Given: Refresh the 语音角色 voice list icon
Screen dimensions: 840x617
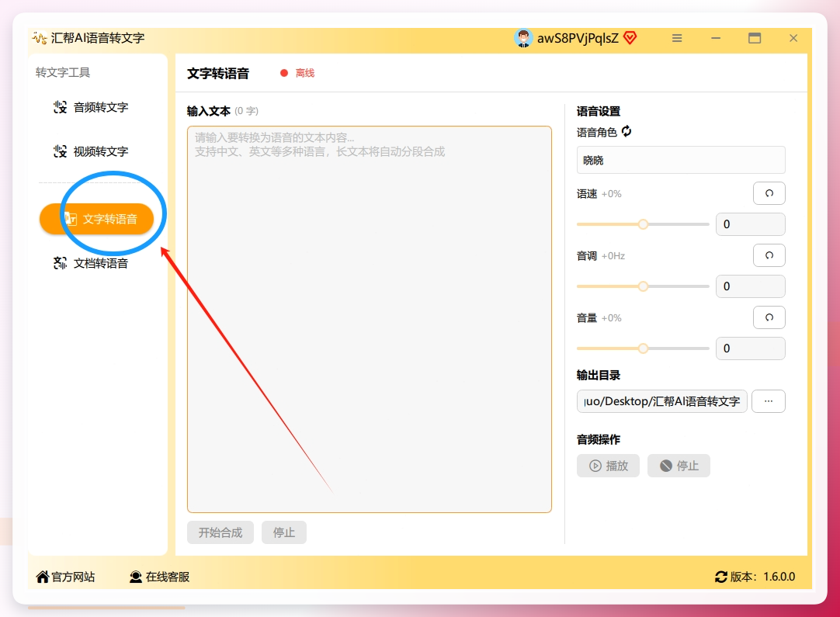Looking at the screenshot, I should [x=627, y=131].
